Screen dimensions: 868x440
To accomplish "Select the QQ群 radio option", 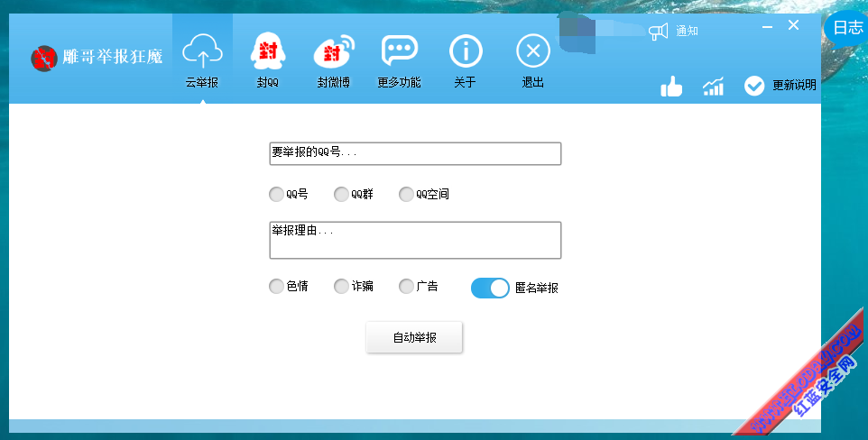I will pyautogui.click(x=341, y=194).
